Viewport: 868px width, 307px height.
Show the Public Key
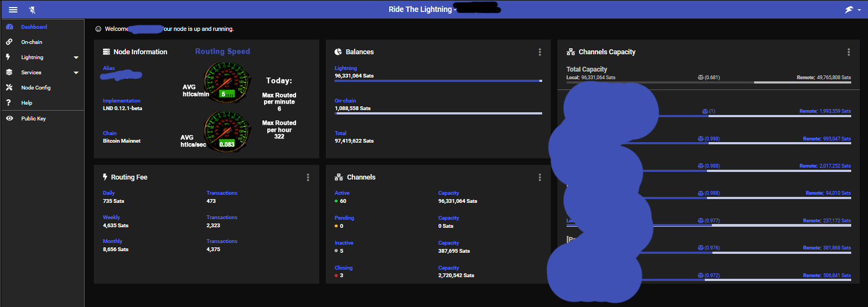(34, 118)
